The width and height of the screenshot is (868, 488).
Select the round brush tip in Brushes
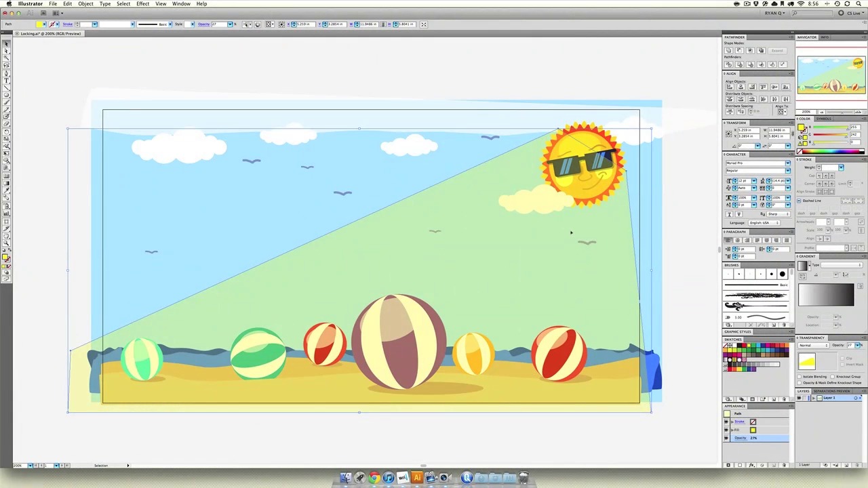coord(782,274)
